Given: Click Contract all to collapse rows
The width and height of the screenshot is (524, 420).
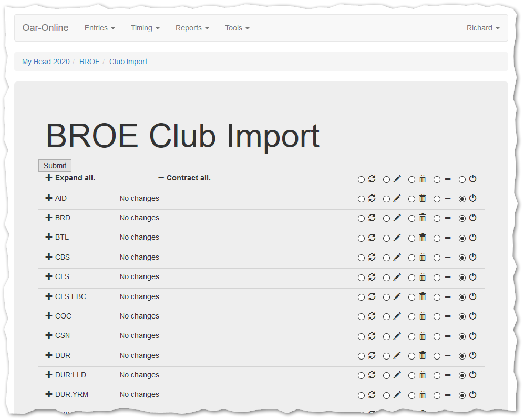Looking at the screenshot, I should coord(184,178).
